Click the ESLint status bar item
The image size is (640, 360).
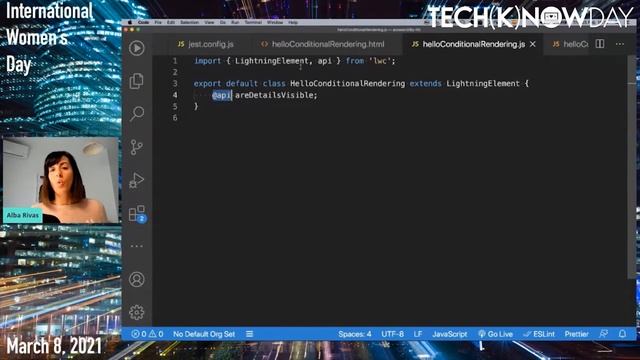click(x=539, y=334)
